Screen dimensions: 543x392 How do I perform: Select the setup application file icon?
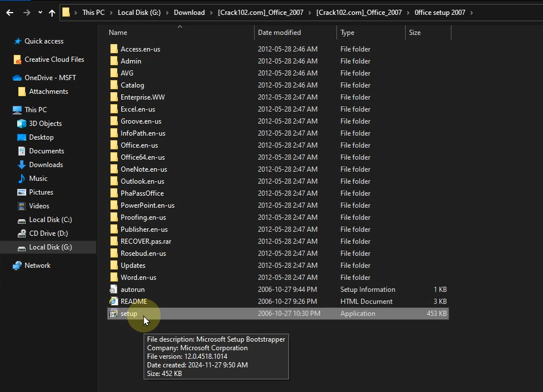point(114,314)
